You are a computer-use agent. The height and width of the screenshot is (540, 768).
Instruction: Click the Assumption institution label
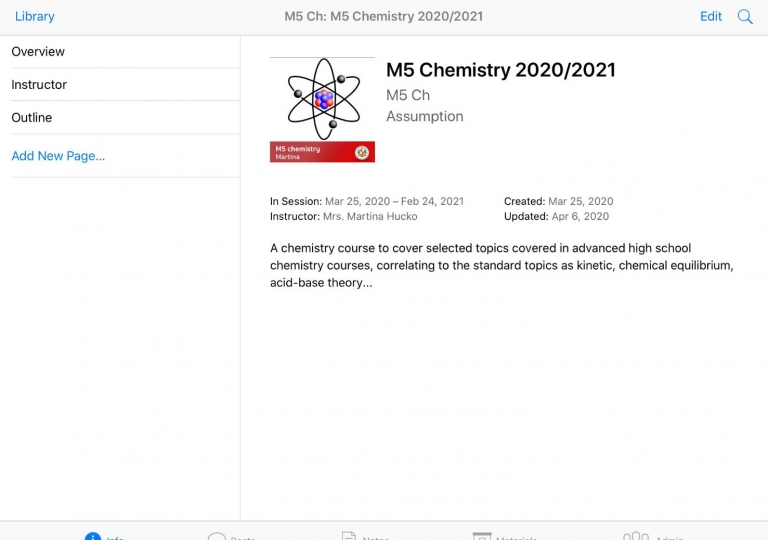[x=425, y=117]
